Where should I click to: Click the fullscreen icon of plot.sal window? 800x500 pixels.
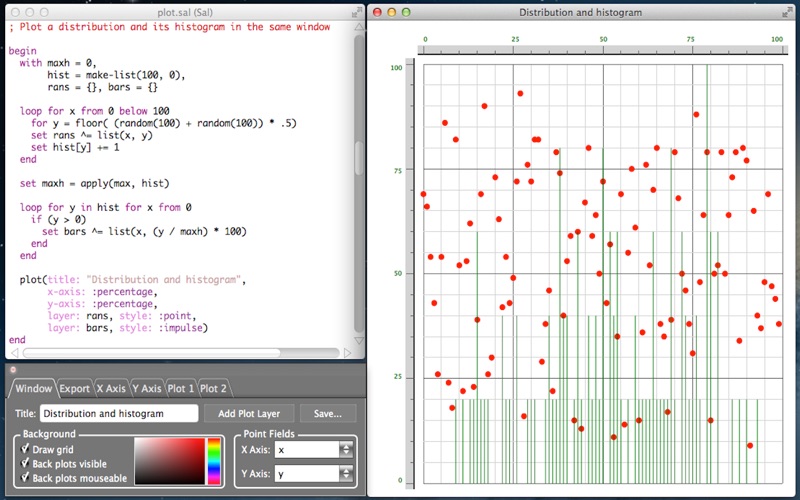tap(357, 13)
